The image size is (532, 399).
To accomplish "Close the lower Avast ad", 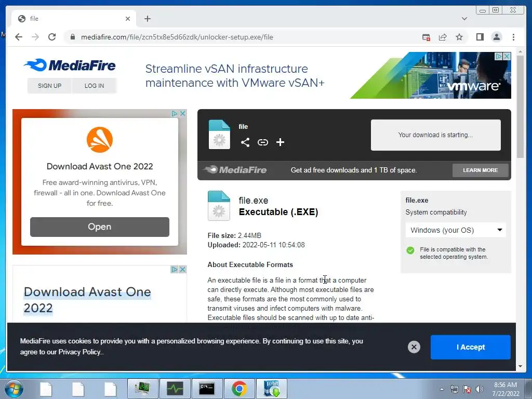I will pyautogui.click(x=182, y=270).
